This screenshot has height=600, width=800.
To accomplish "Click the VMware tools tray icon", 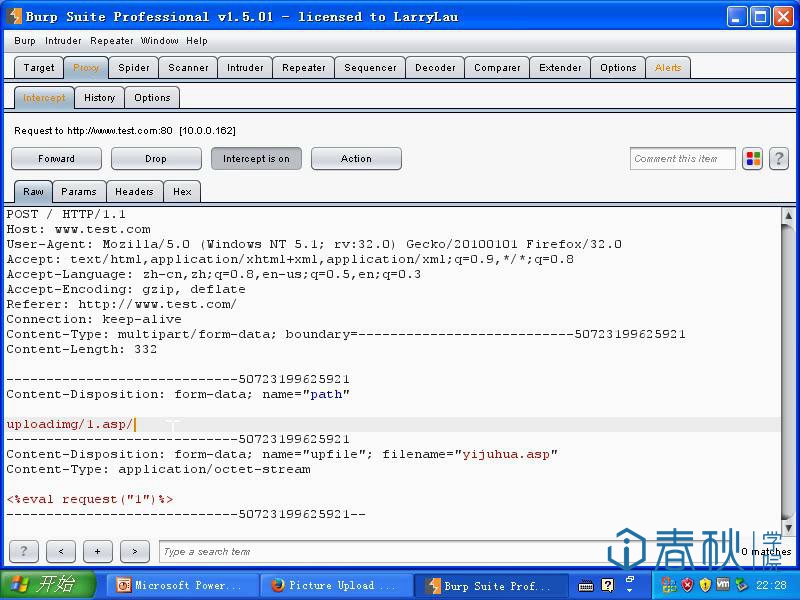I will pyautogui.click(x=723, y=584).
